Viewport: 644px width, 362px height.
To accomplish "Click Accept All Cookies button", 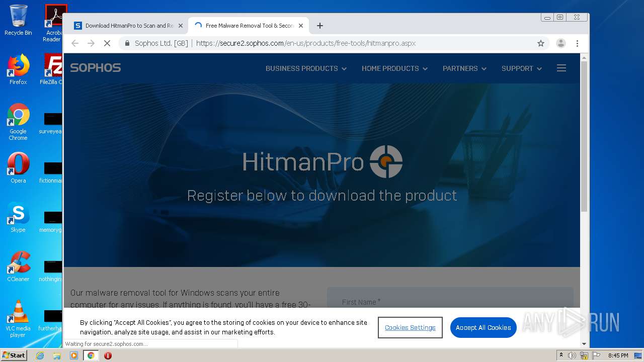I will point(483,327).
